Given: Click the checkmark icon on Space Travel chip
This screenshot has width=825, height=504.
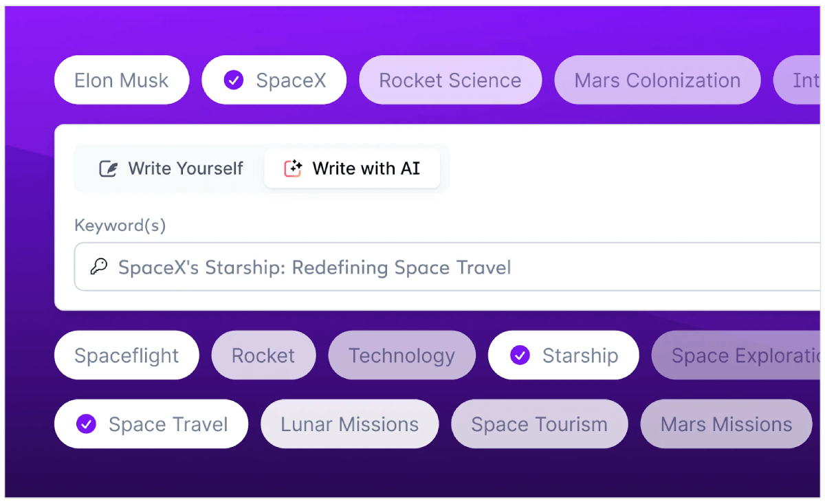Looking at the screenshot, I should point(85,424).
